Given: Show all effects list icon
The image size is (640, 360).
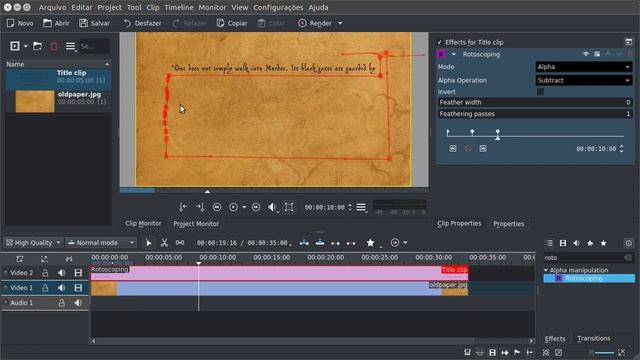Looking at the screenshot, I should coord(549,243).
